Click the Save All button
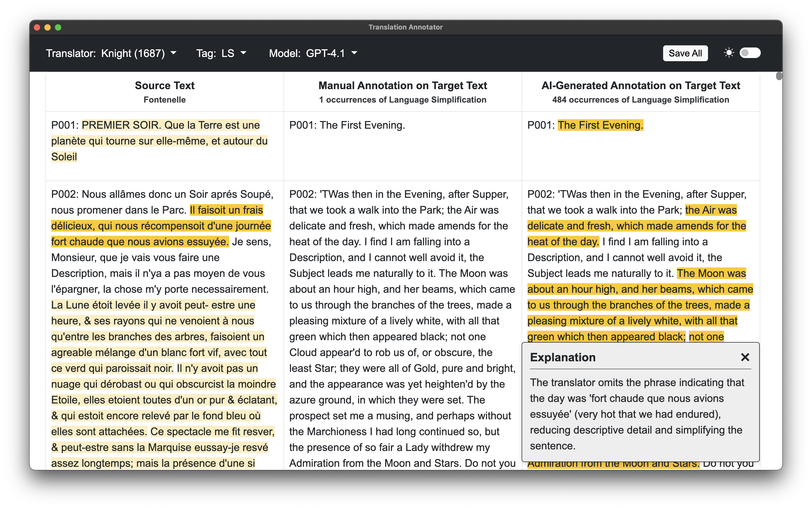812x509 pixels. tap(685, 53)
